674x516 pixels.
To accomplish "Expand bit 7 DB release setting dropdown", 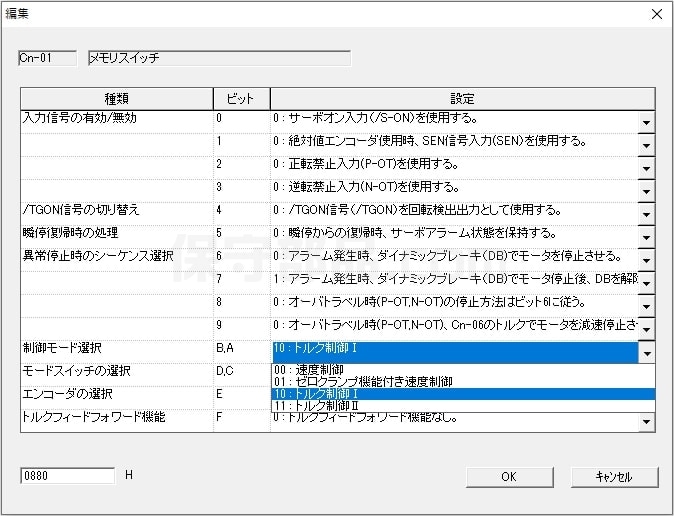I will pyautogui.click(x=646, y=283).
